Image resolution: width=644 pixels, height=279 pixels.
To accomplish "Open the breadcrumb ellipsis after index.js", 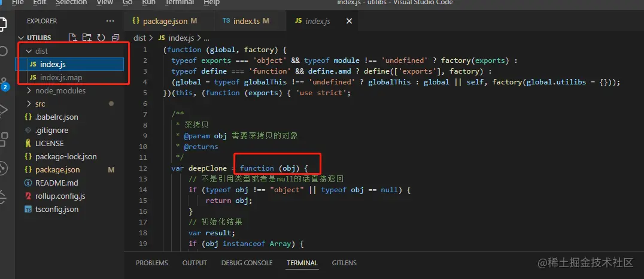I will coord(206,38).
